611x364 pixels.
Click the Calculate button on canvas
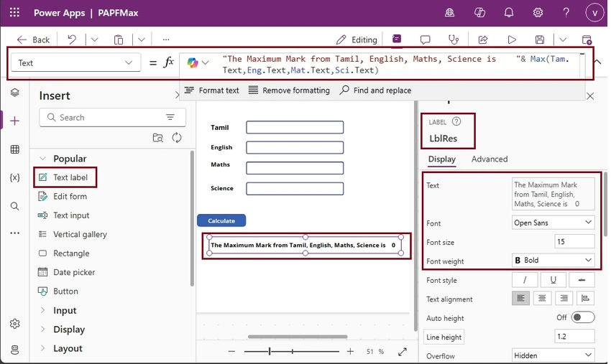click(x=221, y=220)
